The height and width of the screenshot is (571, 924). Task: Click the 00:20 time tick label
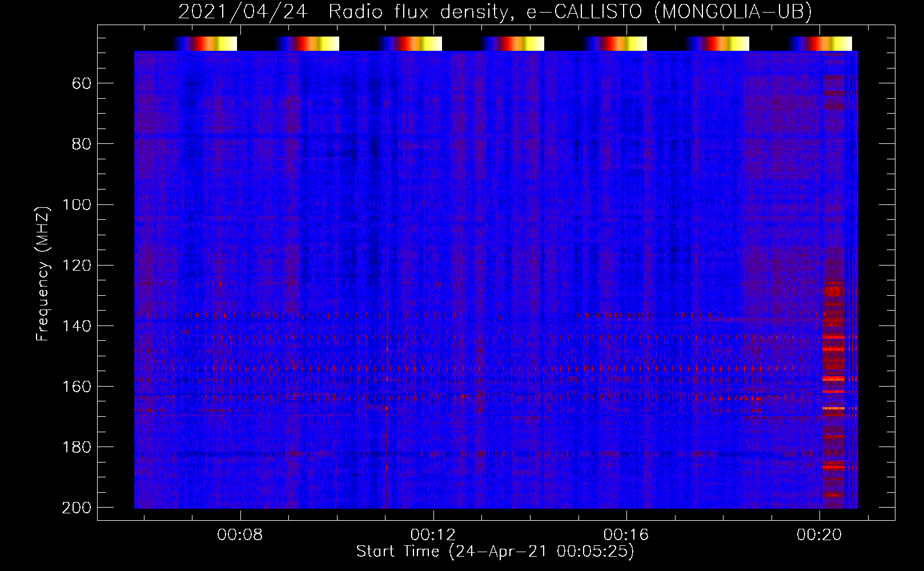tap(819, 535)
